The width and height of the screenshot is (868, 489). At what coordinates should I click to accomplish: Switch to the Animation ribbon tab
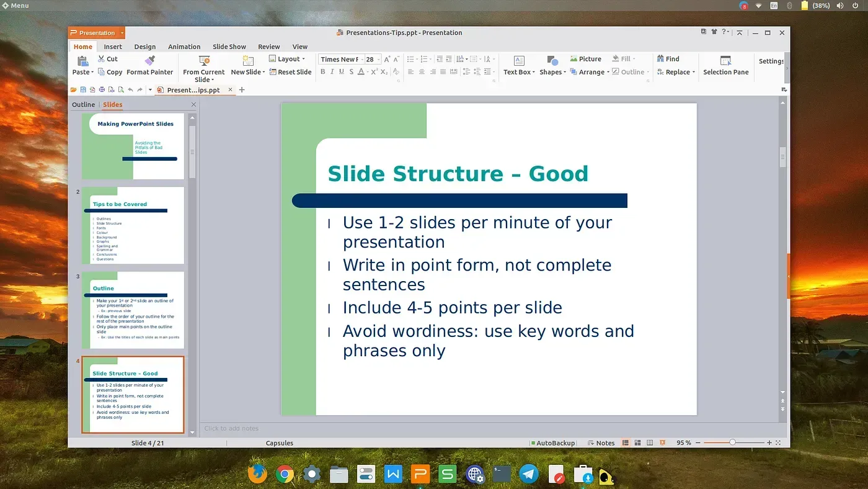[x=184, y=47]
